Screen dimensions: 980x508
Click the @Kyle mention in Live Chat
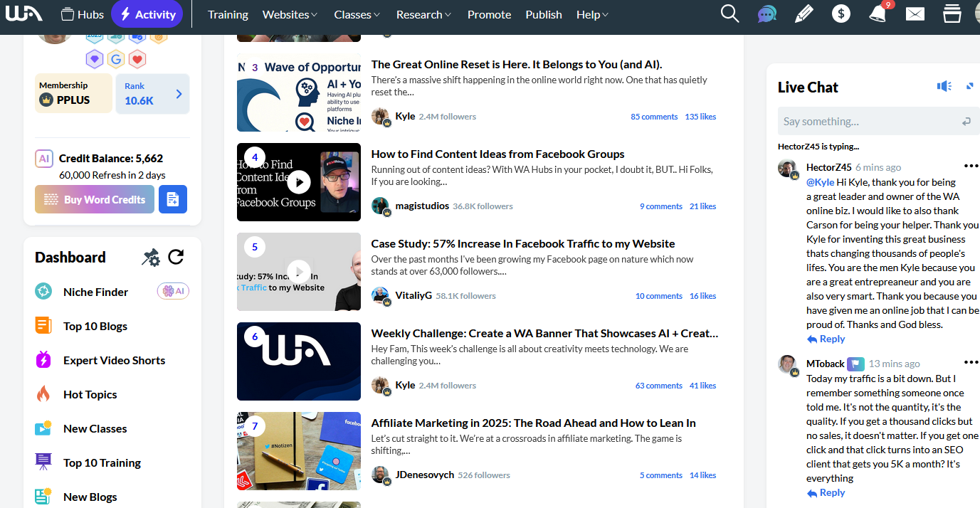pos(820,182)
